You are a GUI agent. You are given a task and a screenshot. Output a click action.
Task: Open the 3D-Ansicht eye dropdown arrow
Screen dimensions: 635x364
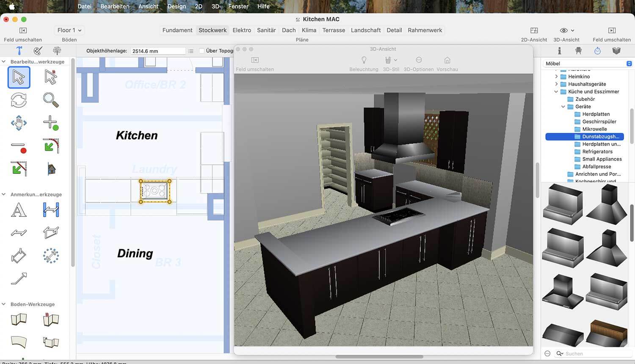(572, 30)
